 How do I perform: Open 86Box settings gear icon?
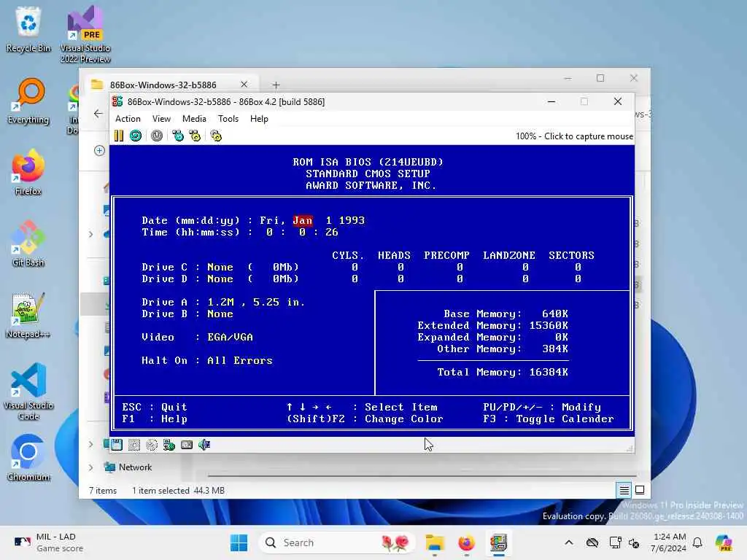point(216,136)
